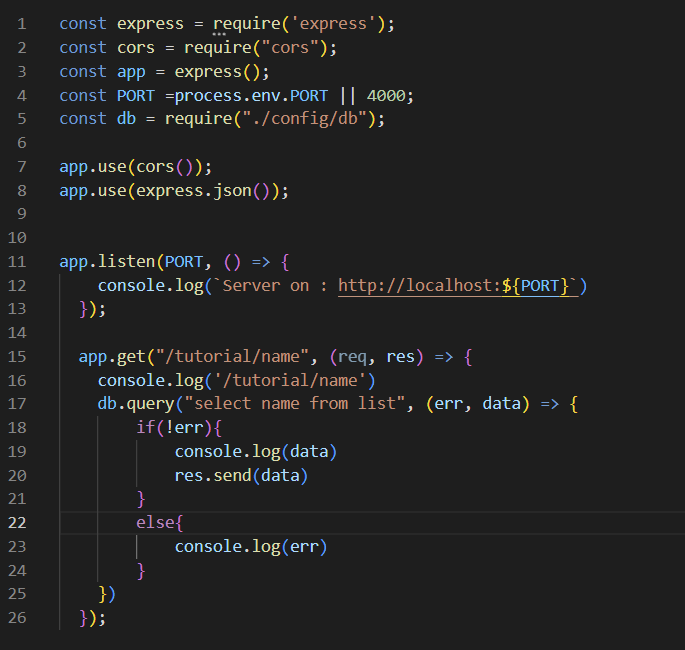The width and height of the screenshot is (685, 650).
Task: Click the "/tutorial/name" route string on line 15
Action: tap(232, 357)
